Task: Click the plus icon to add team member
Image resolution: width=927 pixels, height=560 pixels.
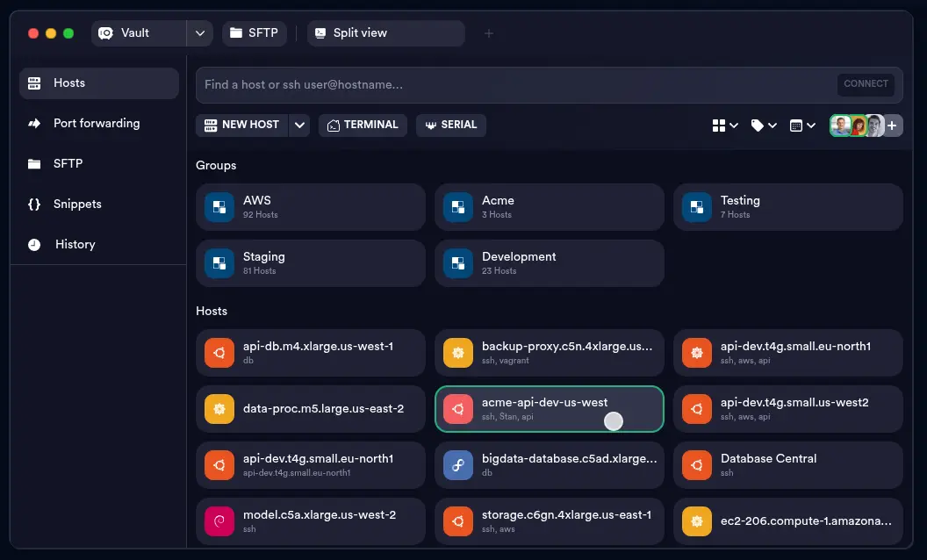Action: [892, 126]
